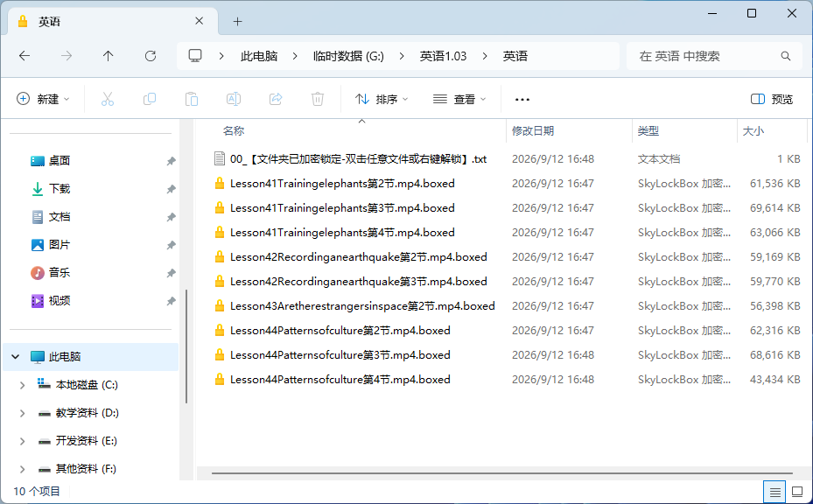Click the Copy icon in toolbar
813x504 pixels.
tap(150, 99)
